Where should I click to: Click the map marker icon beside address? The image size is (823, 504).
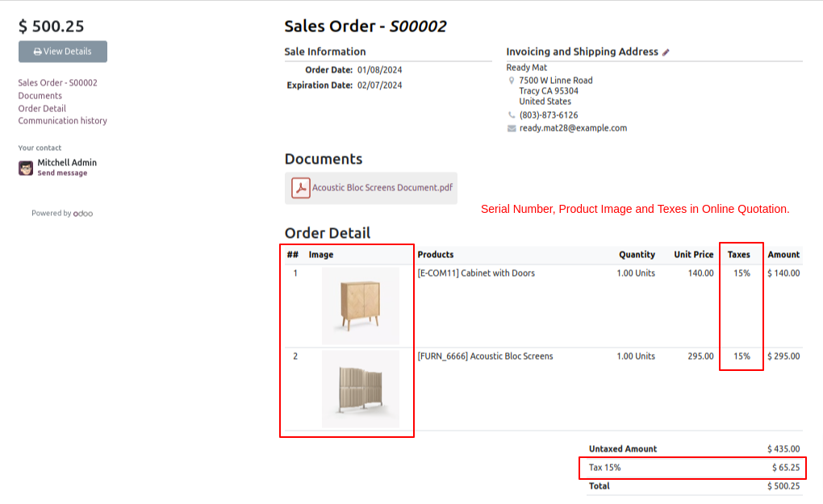point(512,81)
